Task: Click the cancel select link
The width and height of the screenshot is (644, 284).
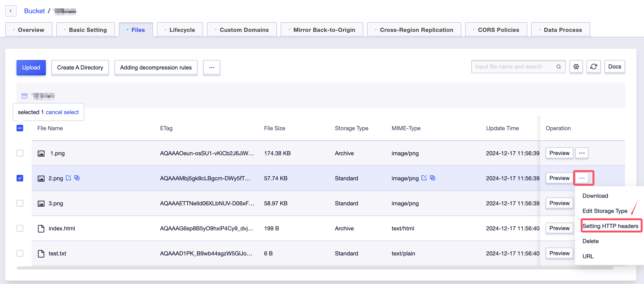Action: coord(62,112)
